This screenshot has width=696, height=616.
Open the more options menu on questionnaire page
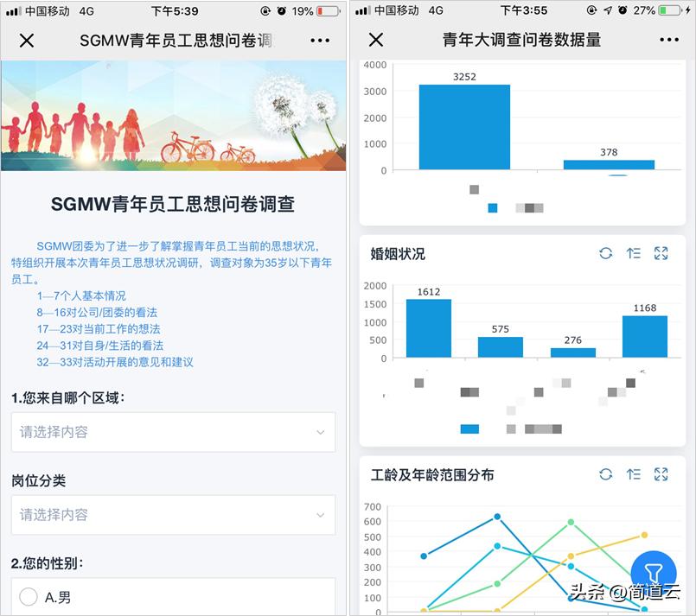coord(319,40)
